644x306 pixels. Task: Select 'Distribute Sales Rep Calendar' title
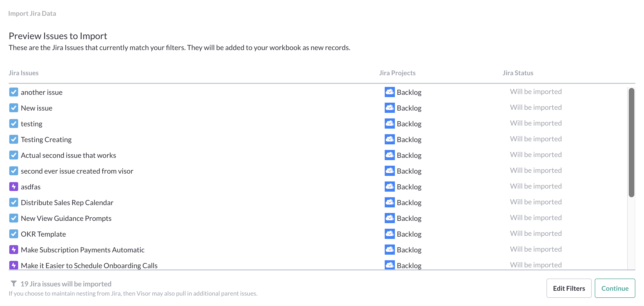point(67,203)
